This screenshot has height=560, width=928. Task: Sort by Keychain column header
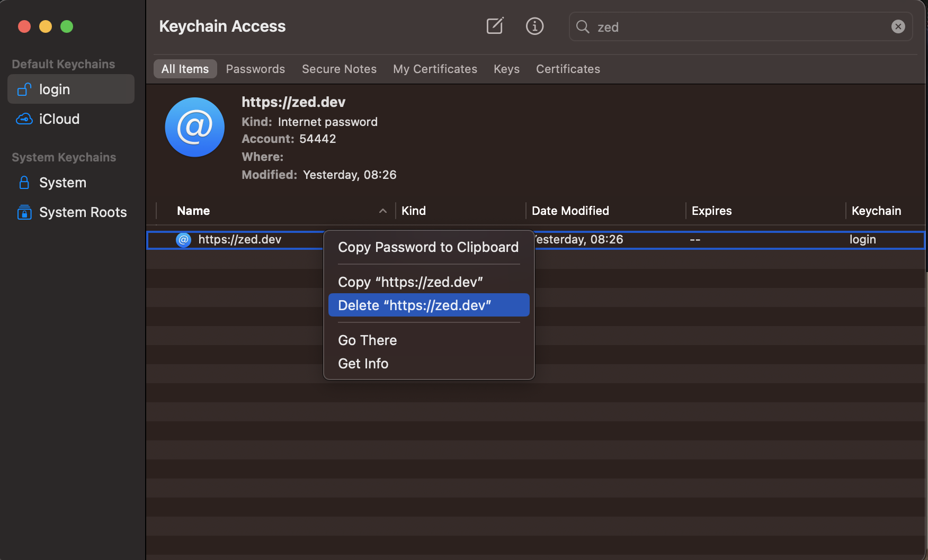pos(876,211)
